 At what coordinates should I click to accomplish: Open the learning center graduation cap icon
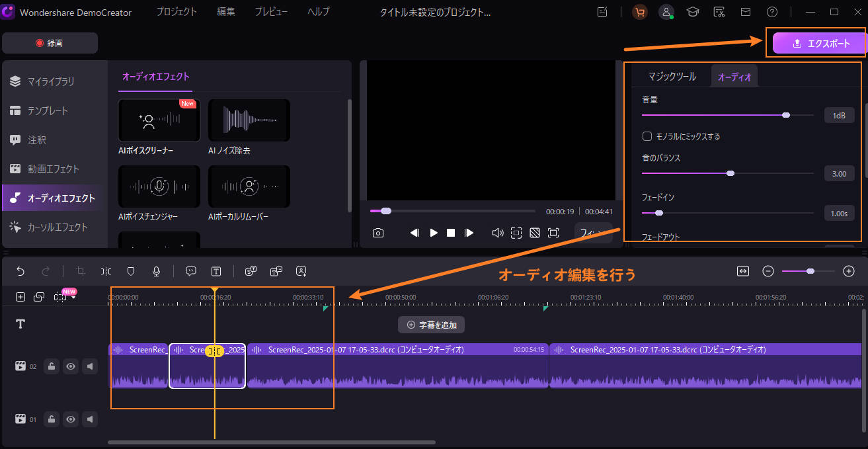(693, 12)
